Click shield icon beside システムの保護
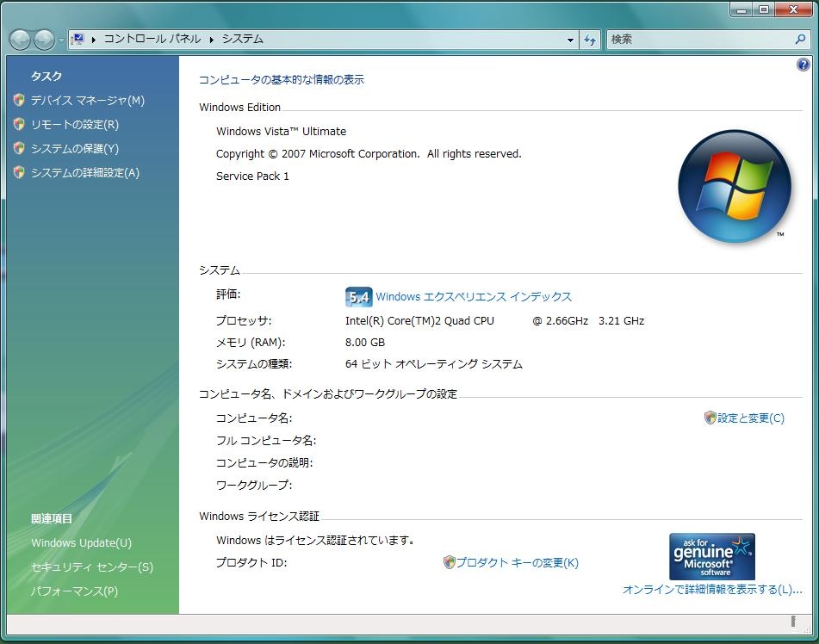Screen dimensions: 819x644 [x=19, y=148]
